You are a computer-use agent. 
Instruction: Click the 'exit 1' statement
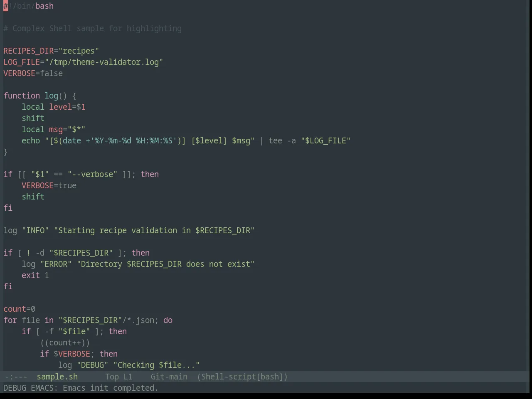pos(35,275)
